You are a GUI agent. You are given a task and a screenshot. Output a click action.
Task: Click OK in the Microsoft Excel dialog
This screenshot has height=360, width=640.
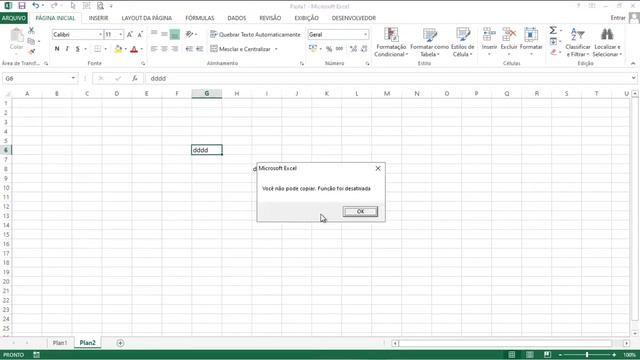(360, 211)
